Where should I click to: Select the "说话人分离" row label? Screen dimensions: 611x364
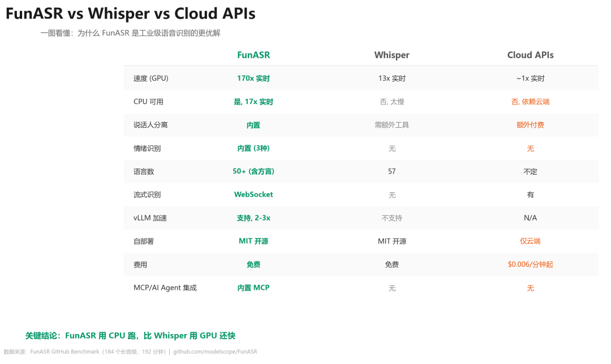150,125
